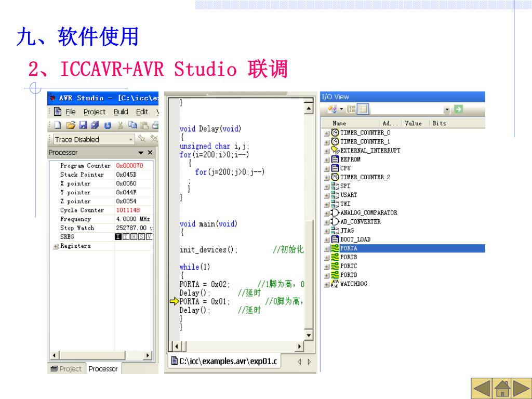Screen dimensions: 532x399
Task: Click the Cycle Counter value 1011148
Action: point(128,210)
